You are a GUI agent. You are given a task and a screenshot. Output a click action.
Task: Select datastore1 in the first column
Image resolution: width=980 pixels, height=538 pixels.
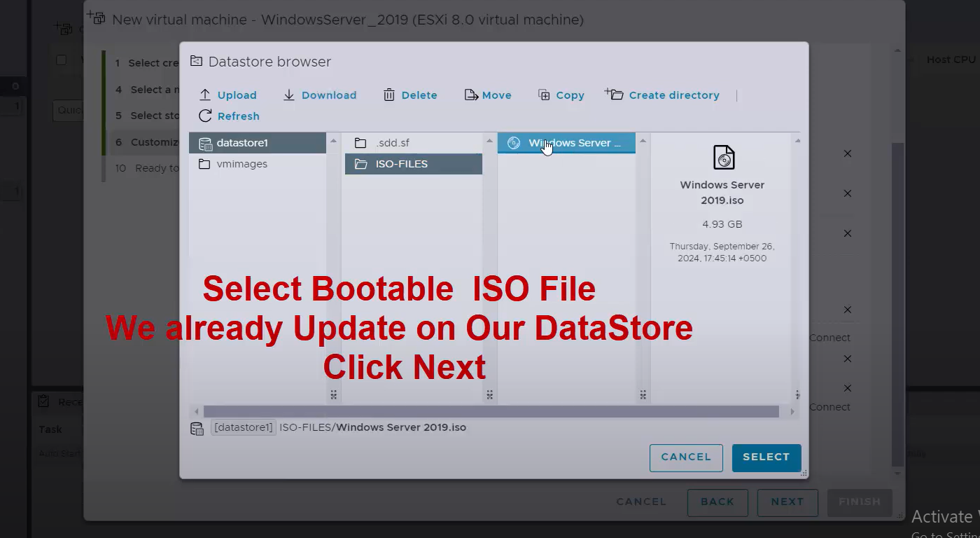pyautogui.click(x=258, y=143)
